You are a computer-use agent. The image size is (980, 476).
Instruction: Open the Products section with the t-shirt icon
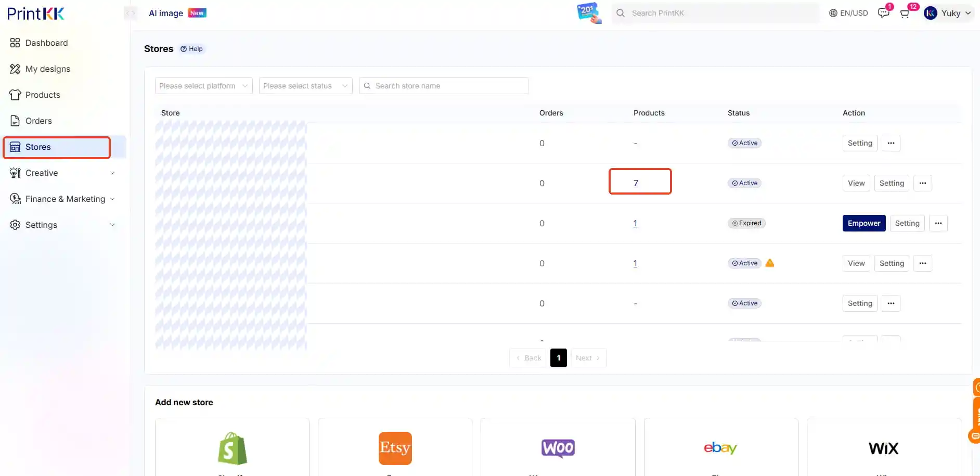pos(15,95)
